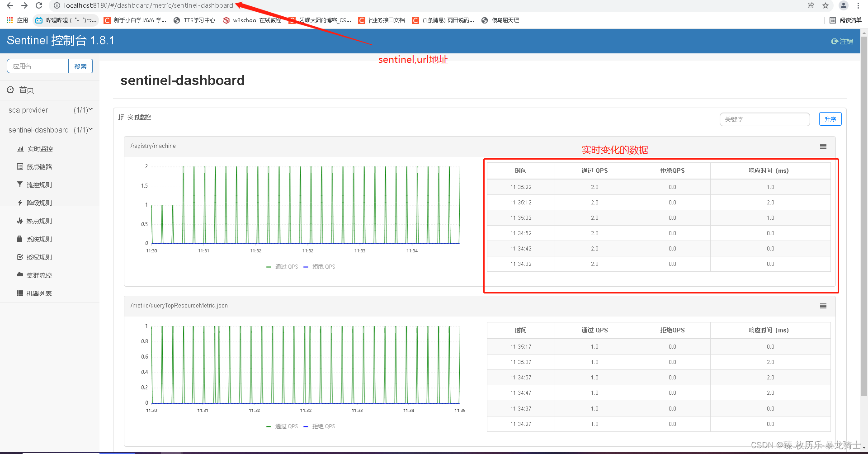Viewport: 868px width, 454px height.
Task: Click the 注销 logout link
Action: (842, 41)
